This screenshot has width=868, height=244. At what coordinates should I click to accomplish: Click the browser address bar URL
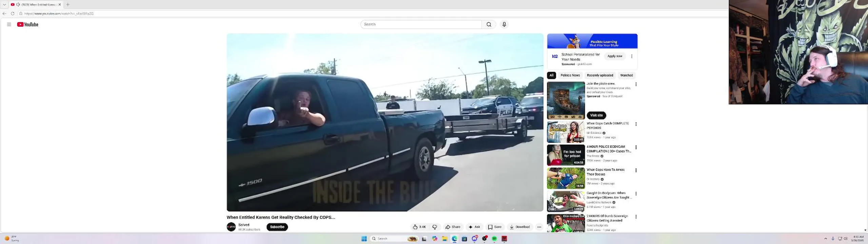click(x=59, y=14)
